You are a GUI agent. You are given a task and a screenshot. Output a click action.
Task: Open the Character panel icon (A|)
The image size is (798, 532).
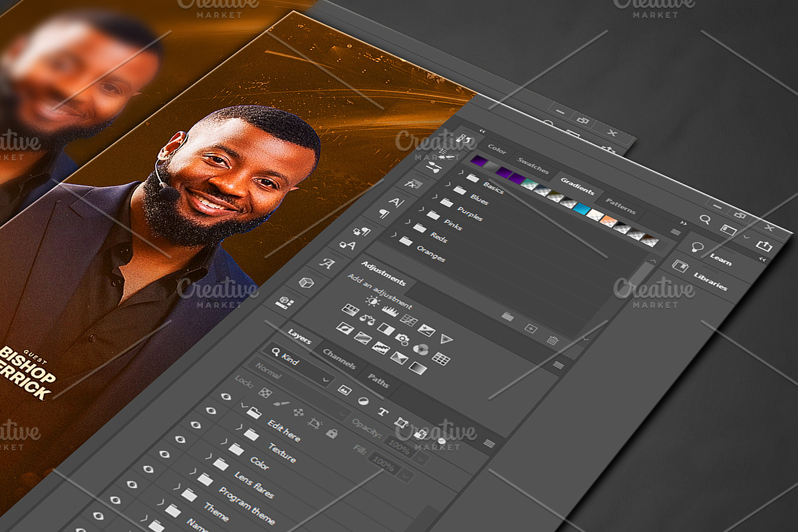pyautogui.click(x=396, y=202)
